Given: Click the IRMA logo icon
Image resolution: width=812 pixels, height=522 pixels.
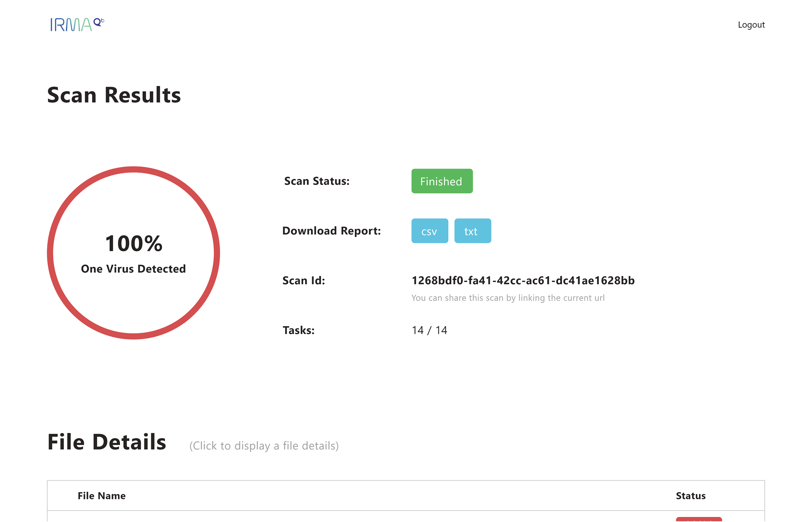Looking at the screenshot, I should point(77,25).
